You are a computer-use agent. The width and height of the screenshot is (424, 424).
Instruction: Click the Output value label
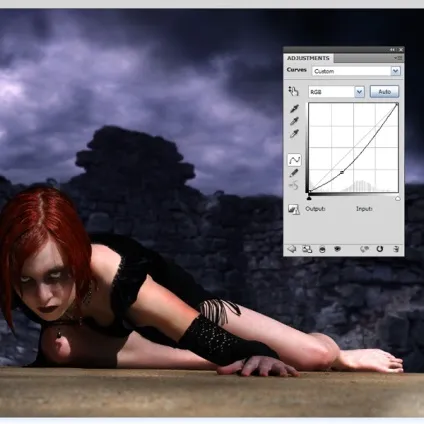(315, 209)
